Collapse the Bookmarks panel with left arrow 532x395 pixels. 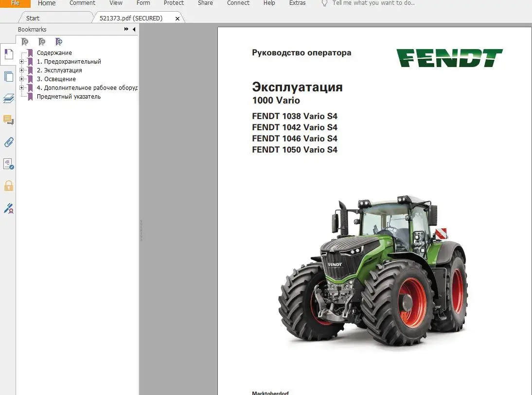134,30
